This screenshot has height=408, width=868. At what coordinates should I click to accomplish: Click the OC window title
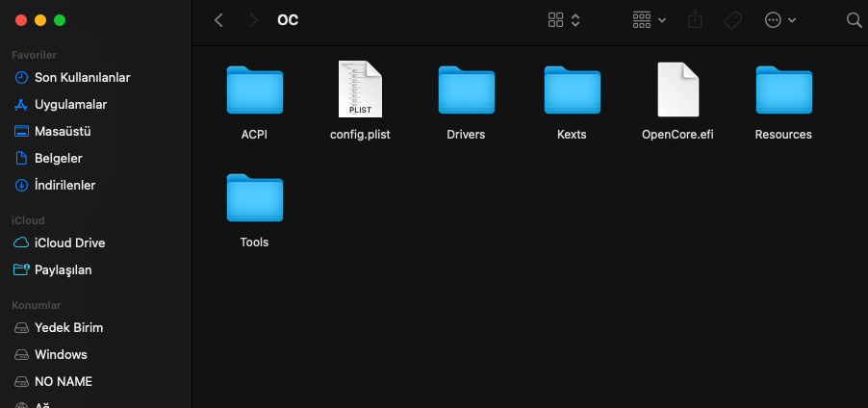click(288, 20)
